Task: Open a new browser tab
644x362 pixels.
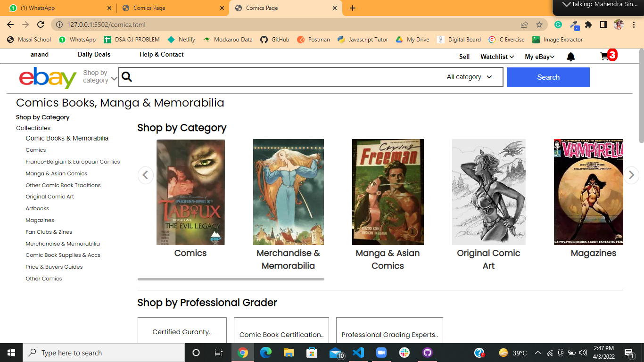Action: click(353, 8)
